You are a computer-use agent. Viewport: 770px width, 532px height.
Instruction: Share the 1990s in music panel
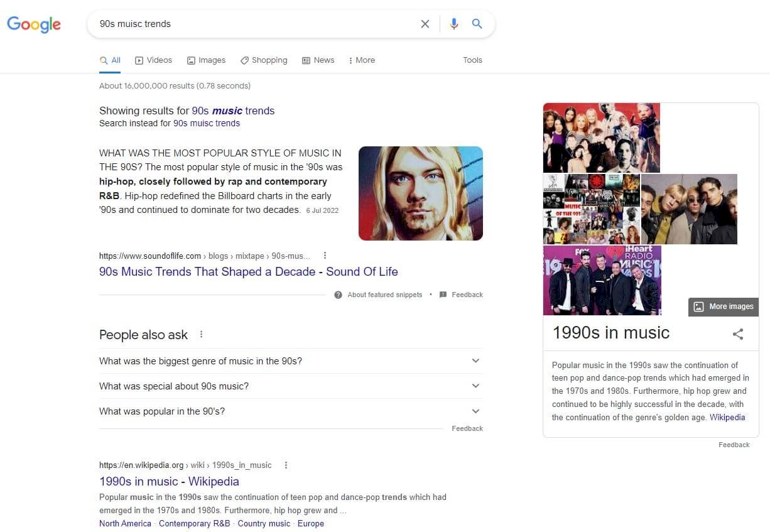pyautogui.click(x=738, y=334)
